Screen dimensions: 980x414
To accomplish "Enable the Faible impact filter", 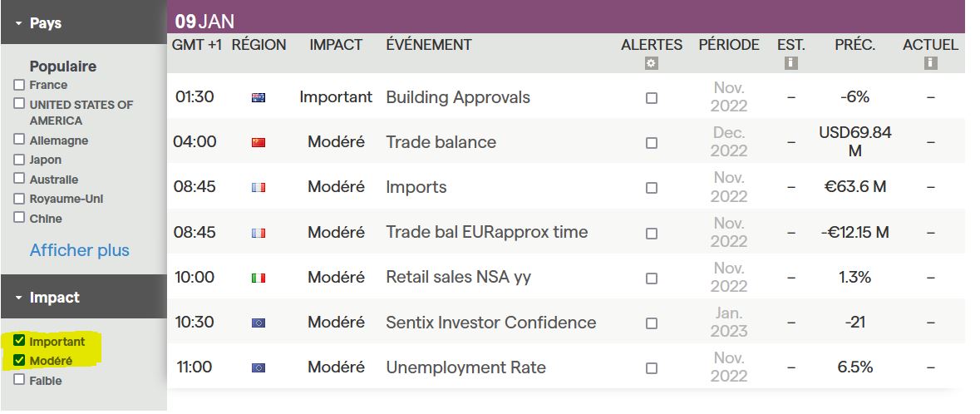I will coord(19,381).
